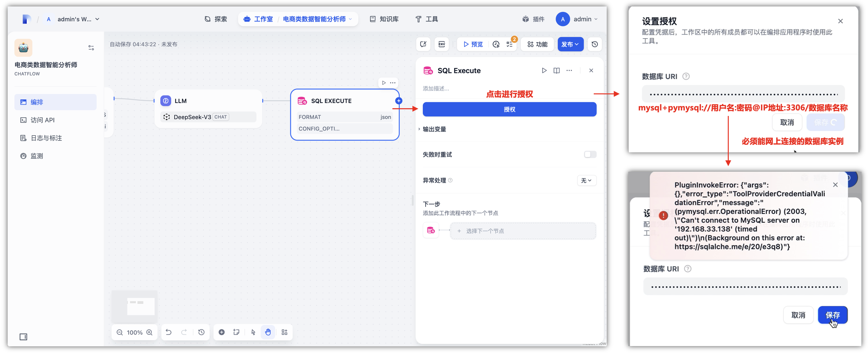Screen dimensions: 868x353
Task: Toggle sidebar collapse icon at bottom left
Action: coord(23,337)
